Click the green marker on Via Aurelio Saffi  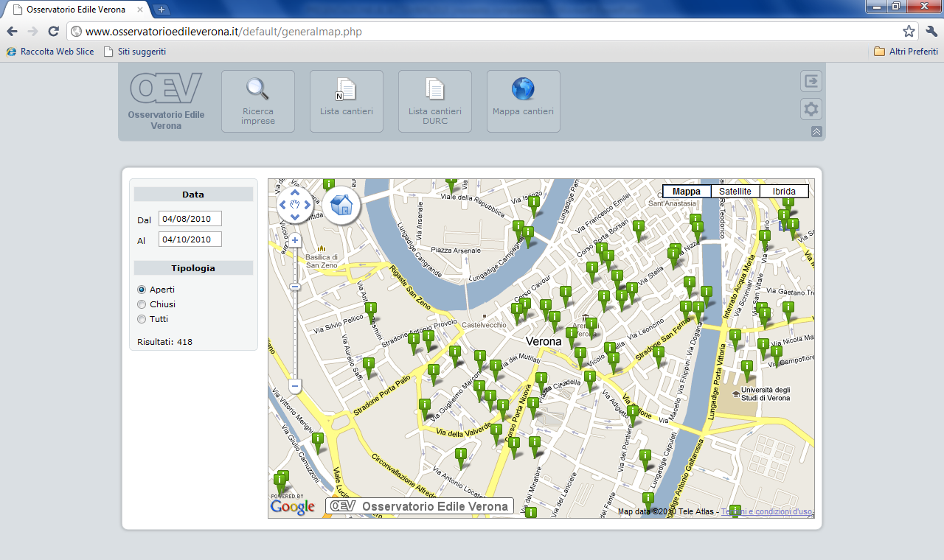[369, 368]
